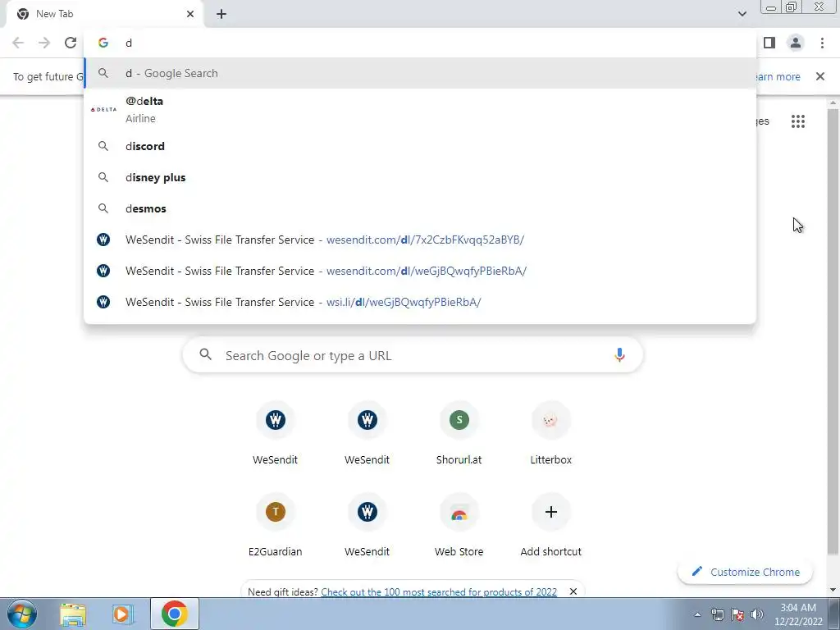Dismiss the gift ideas promo with X
Viewport: 840px width, 630px height.
[x=573, y=591]
